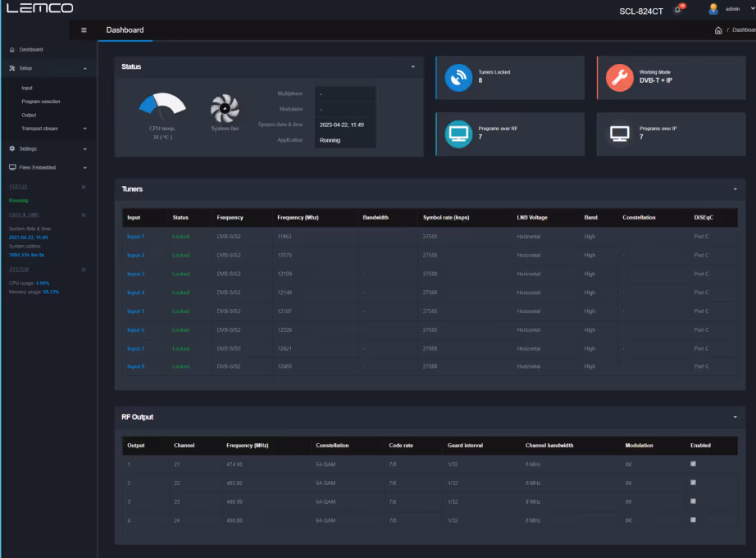
Task: Click the Working Mode DVB-T + IP value
Action: (x=656, y=80)
